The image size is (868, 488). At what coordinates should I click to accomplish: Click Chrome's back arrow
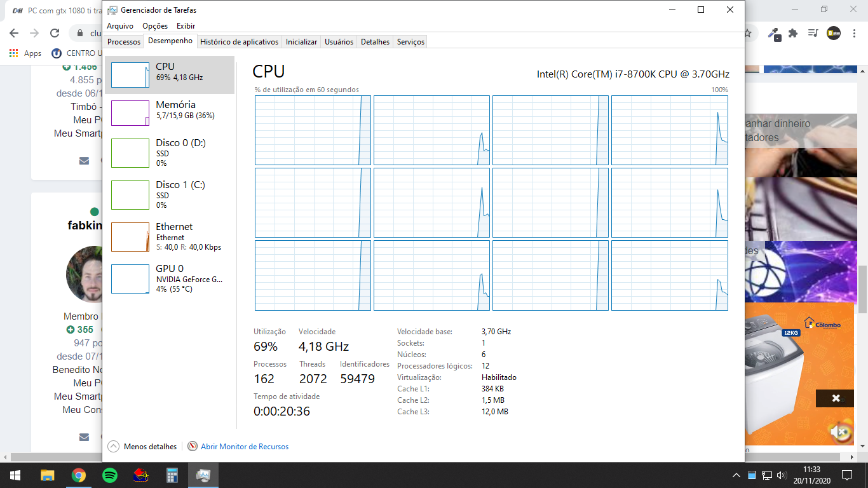click(x=14, y=33)
